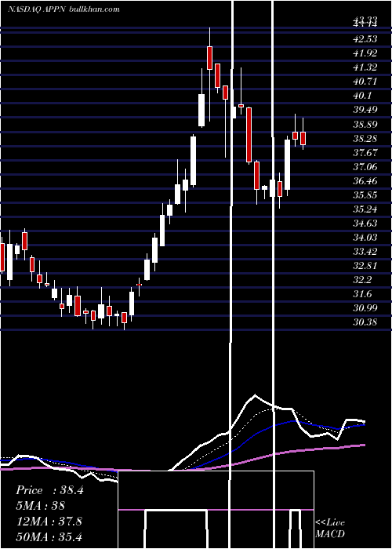Click the 40.71 price axis label

click(365, 82)
